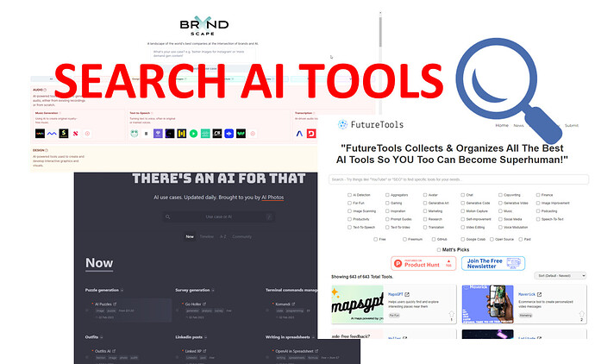Screen dimensions: 595x364
Task: Enable the Generative Art filter
Action: click(425, 203)
